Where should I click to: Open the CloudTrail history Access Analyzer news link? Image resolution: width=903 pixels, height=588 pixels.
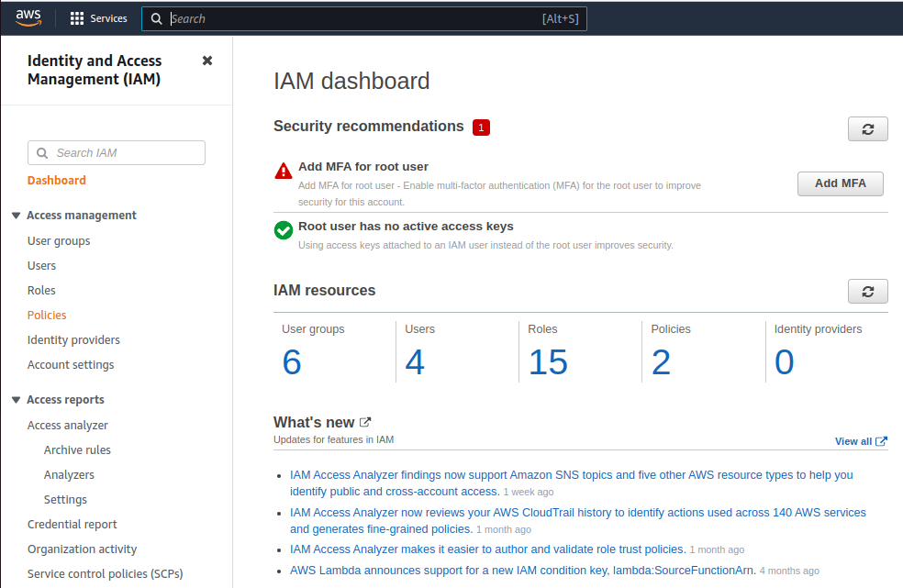click(577, 521)
